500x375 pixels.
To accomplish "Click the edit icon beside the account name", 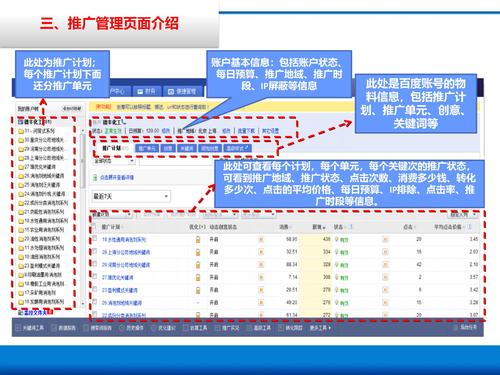I will [124, 122].
